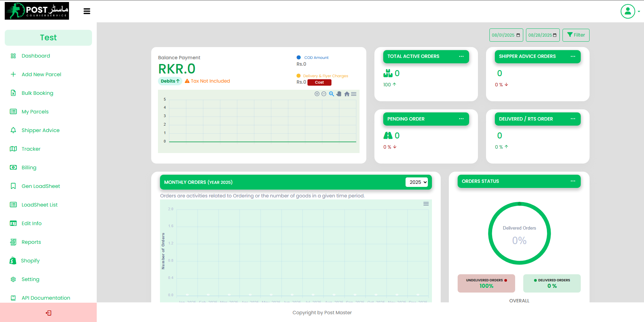
Task: Expand Total Active Orders options menu
Action: [461, 56]
